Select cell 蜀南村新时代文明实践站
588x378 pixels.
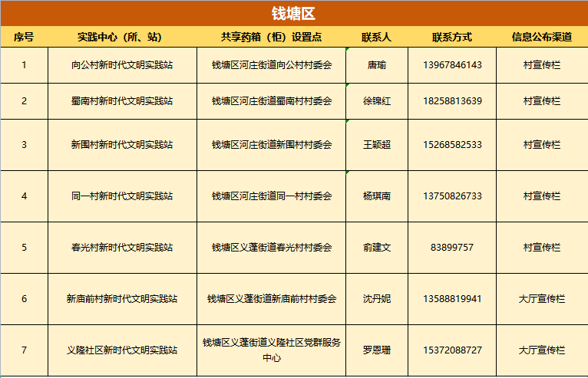(x=122, y=101)
